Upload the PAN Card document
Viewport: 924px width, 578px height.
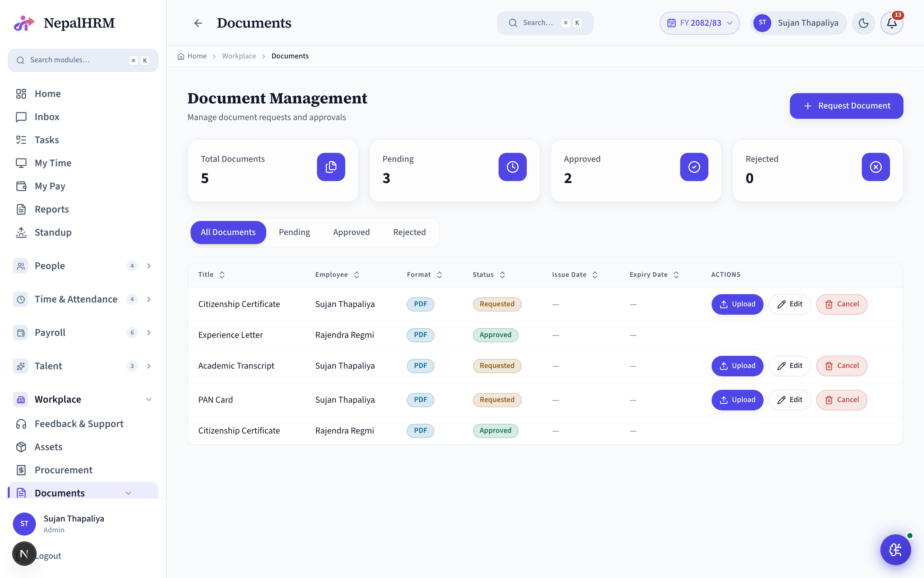tap(737, 400)
